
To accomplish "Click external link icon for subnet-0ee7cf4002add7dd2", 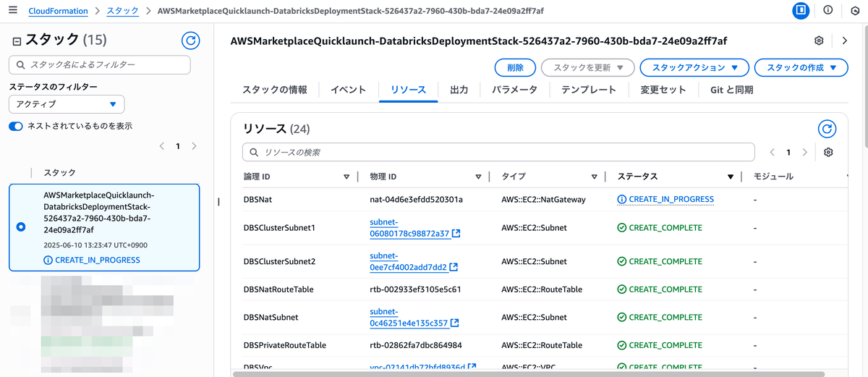I will click(454, 267).
